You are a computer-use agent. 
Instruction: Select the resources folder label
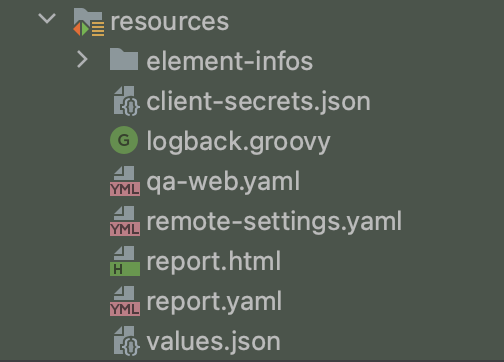(170, 22)
